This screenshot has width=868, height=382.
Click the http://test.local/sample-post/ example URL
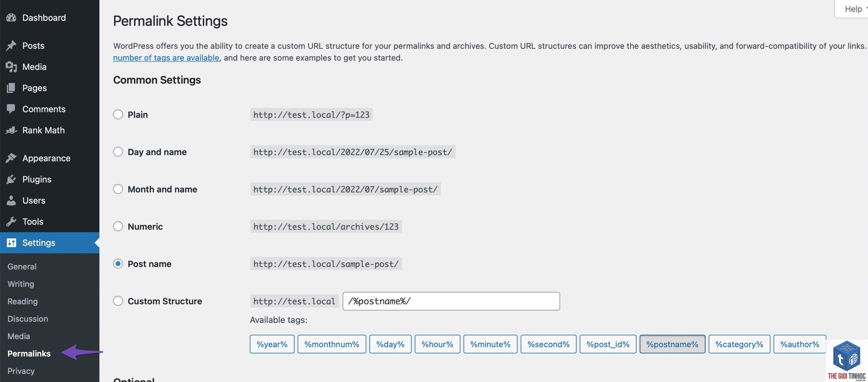[326, 264]
